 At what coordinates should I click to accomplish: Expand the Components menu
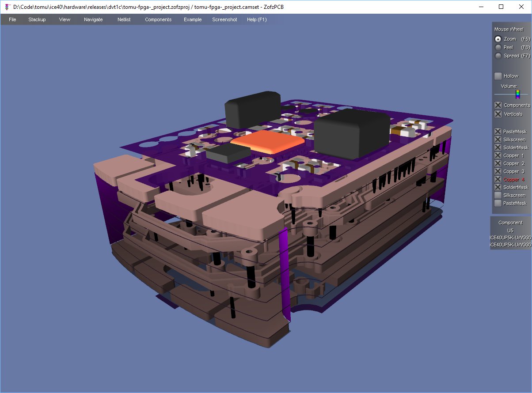(x=158, y=19)
